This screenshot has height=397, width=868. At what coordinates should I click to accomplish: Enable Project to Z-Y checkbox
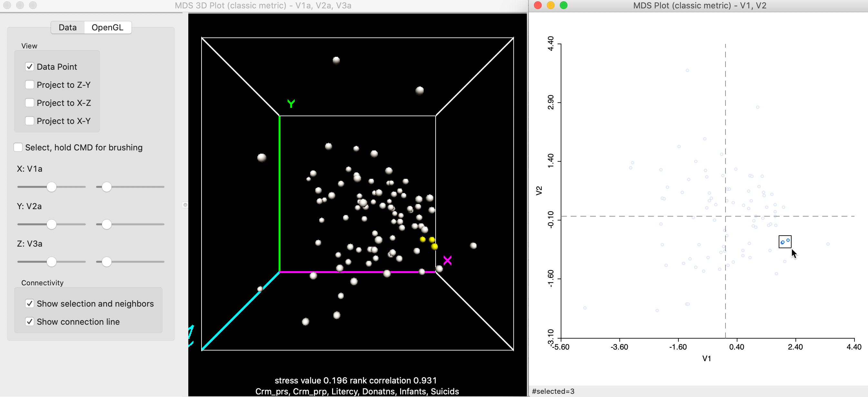[x=30, y=85]
